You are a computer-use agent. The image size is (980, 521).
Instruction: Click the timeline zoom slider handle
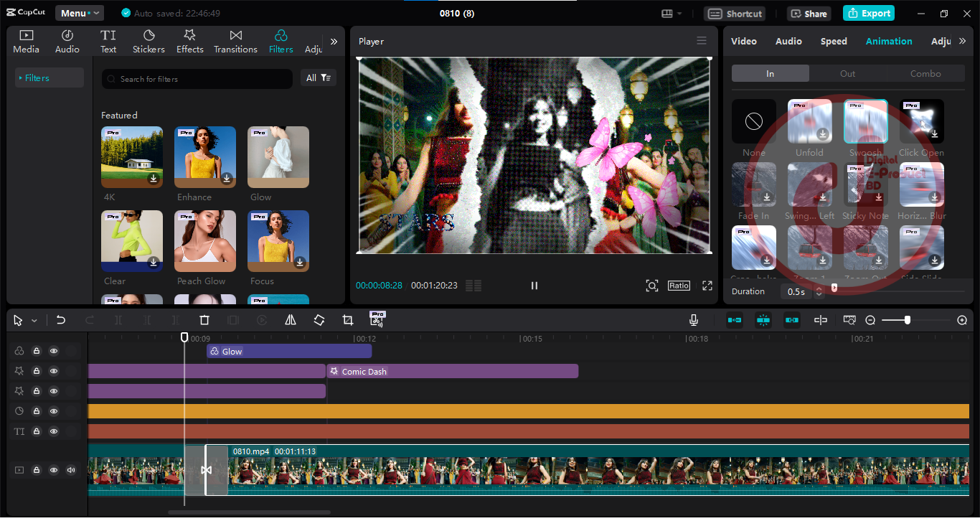tap(908, 320)
